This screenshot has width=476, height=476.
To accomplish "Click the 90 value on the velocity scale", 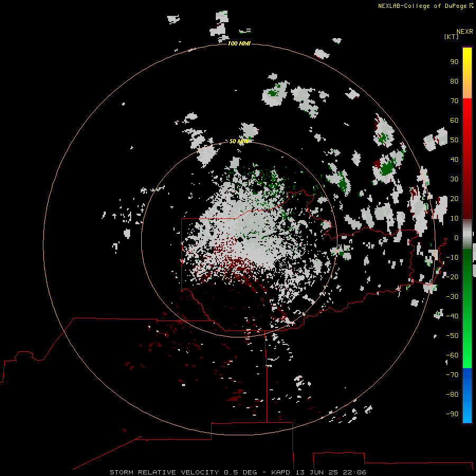I will click(x=454, y=62).
